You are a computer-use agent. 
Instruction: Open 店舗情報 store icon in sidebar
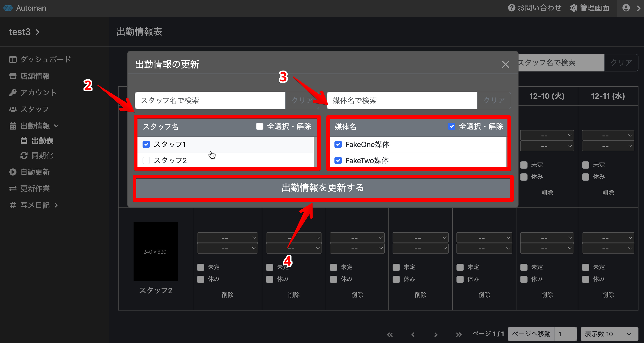(x=13, y=76)
